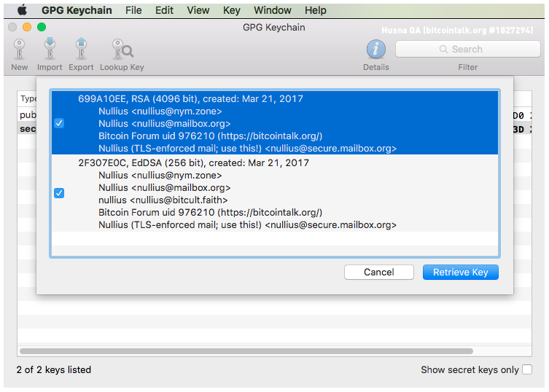
Task: Uncheck the 699A10EE RSA key checkbox
Action: click(59, 123)
